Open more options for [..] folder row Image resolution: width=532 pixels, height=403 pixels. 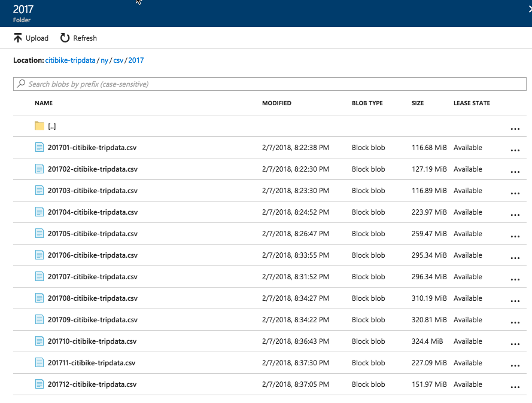[x=515, y=129]
